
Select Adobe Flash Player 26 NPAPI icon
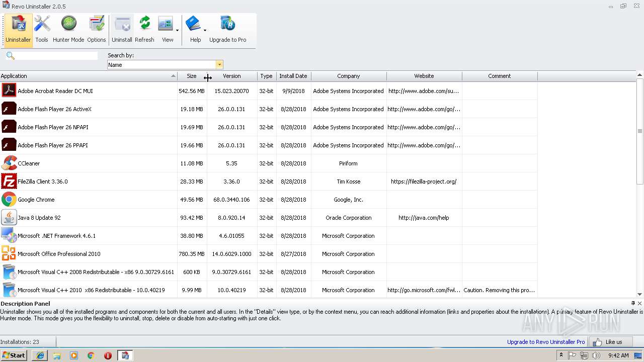9,127
